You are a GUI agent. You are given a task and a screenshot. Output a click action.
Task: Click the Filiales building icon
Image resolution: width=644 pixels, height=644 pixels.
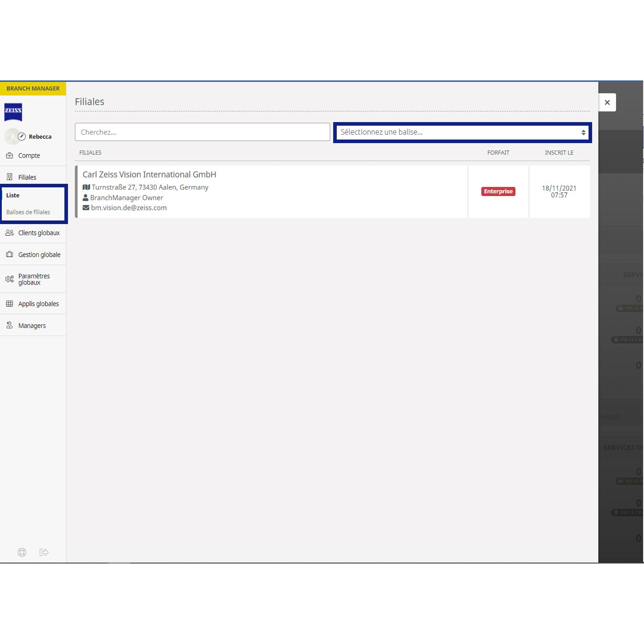pyautogui.click(x=9, y=177)
